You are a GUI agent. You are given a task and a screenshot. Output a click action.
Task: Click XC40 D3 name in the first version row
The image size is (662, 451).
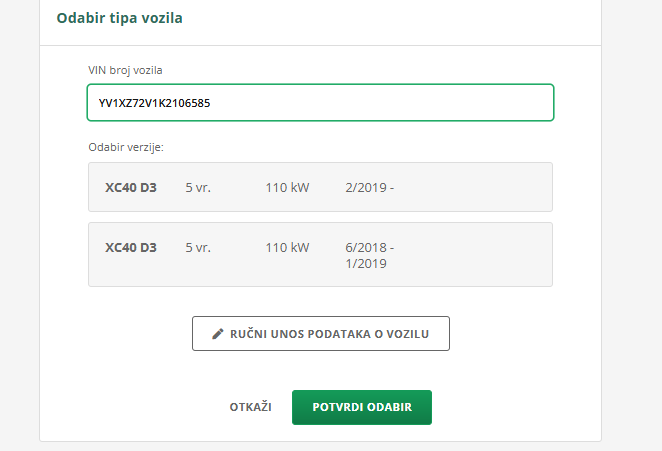[131, 187]
